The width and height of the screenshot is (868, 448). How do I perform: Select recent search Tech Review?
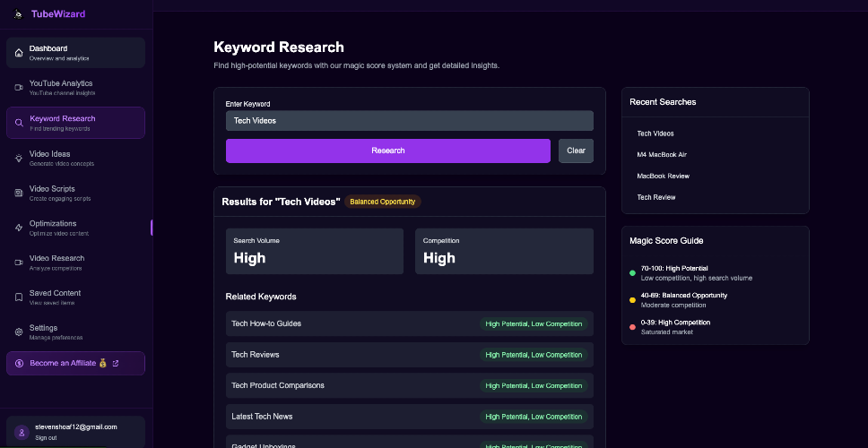pos(656,197)
